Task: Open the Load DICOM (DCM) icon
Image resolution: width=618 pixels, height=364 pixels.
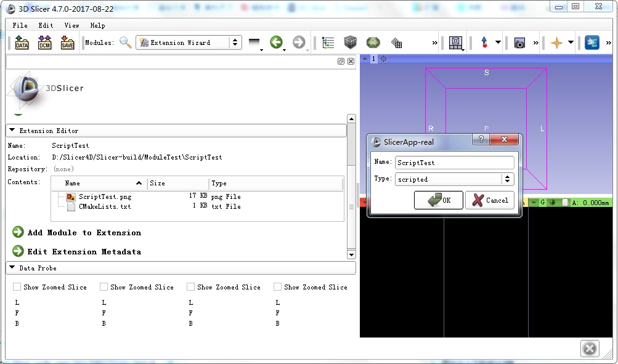Action: click(x=44, y=42)
